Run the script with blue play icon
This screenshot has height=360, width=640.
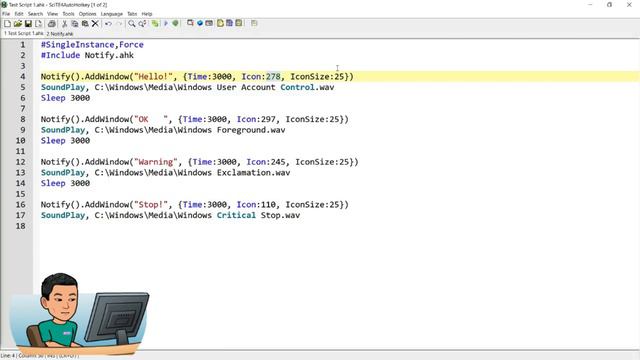tap(166, 23)
